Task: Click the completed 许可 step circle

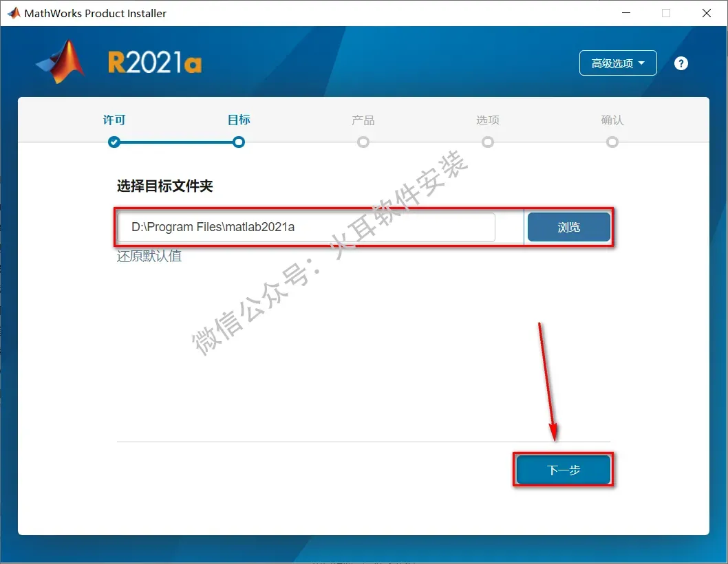Action: (x=114, y=142)
